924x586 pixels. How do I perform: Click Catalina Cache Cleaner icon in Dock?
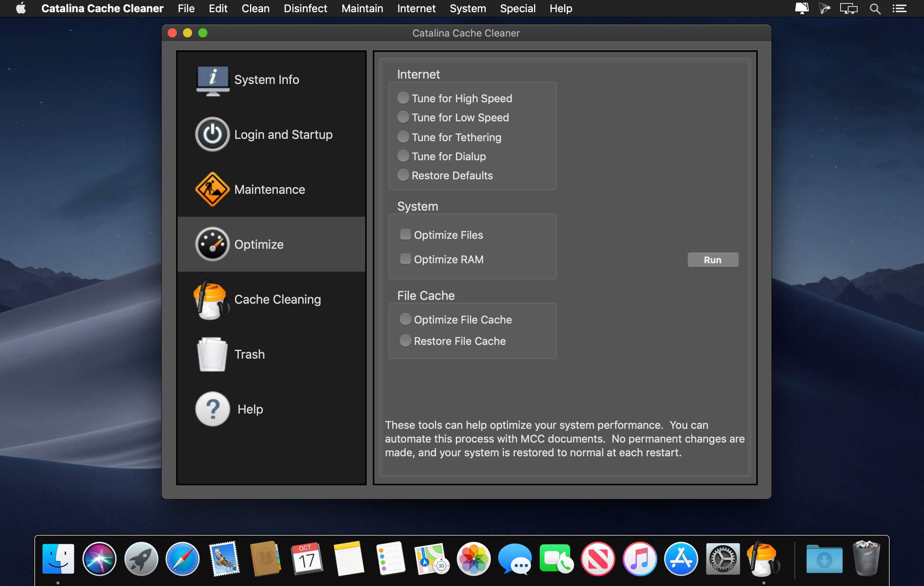point(764,559)
